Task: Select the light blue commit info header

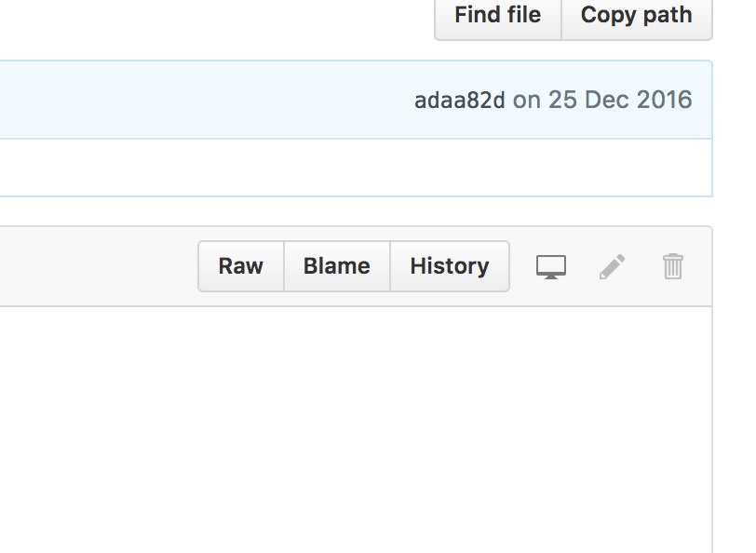Action: tap(356, 100)
